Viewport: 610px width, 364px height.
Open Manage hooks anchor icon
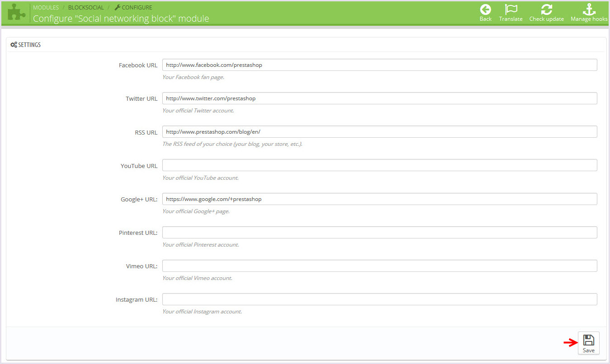point(589,9)
